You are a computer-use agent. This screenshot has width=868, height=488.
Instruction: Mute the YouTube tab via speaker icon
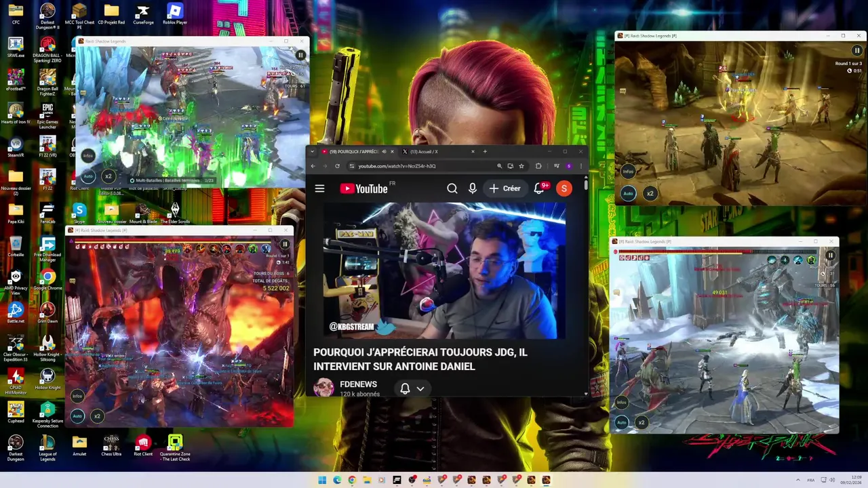click(384, 151)
